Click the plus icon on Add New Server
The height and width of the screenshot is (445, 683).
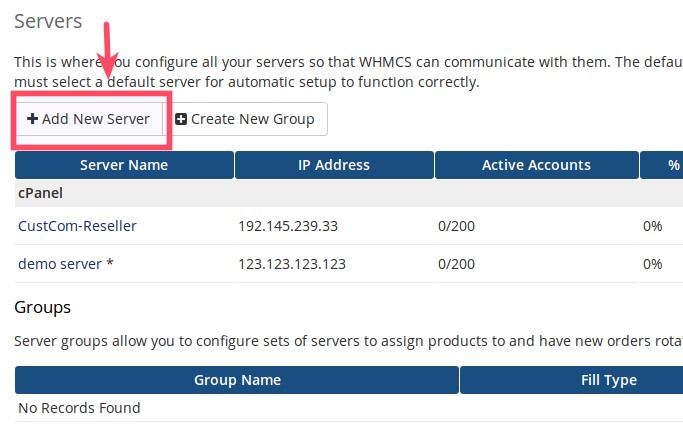32,119
